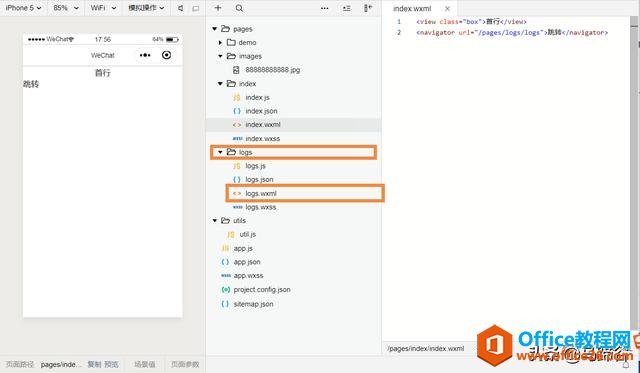Open the WiFi network dropdown

pyautogui.click(x=103, y=8)
